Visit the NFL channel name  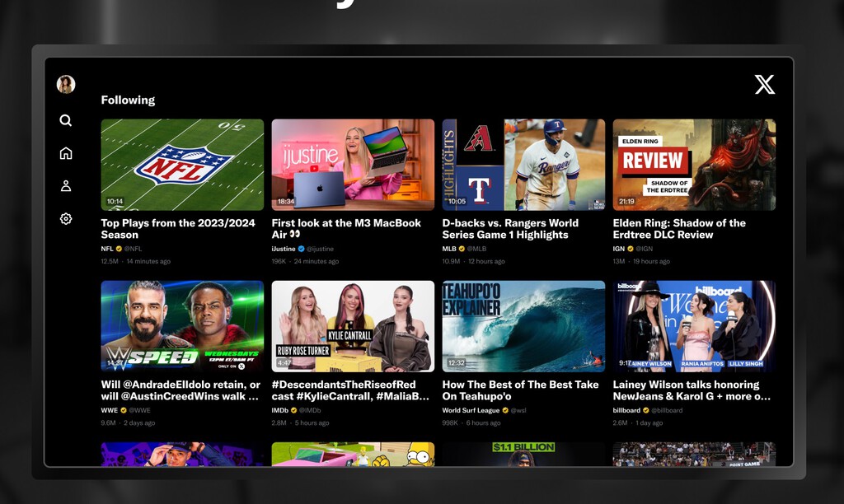pyautogui.click(x=107, y=249)
